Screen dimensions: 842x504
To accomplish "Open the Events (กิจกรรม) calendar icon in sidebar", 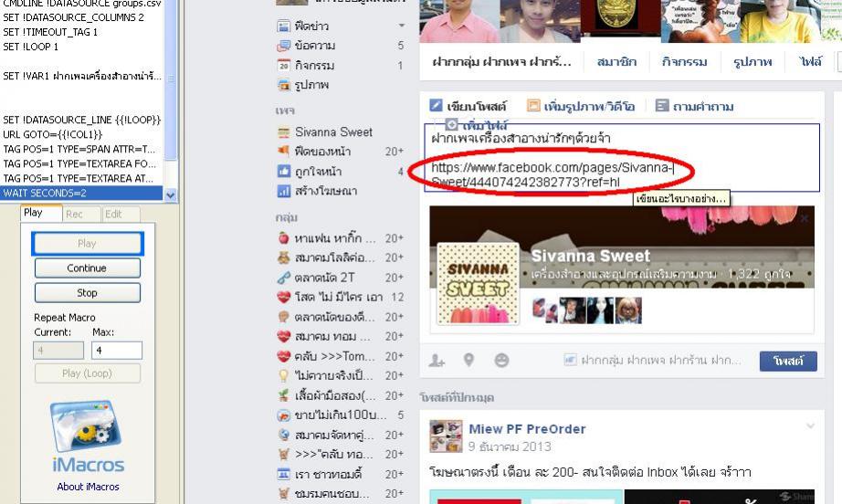I will [283, 66].
